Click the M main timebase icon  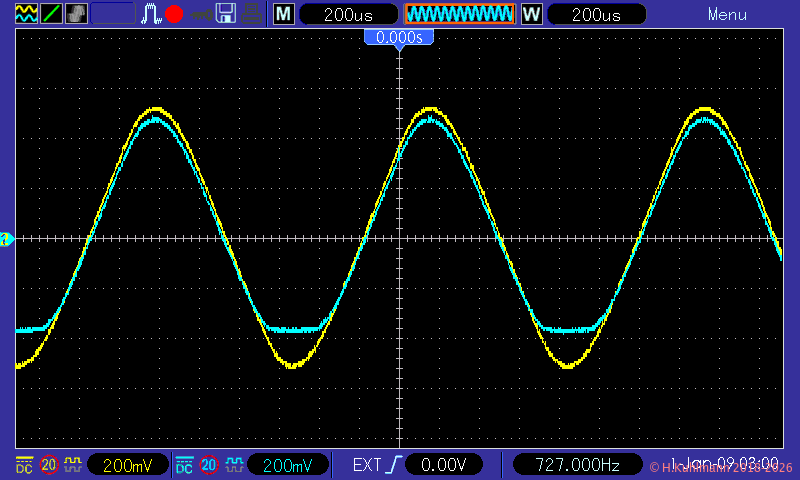point(284,14)
